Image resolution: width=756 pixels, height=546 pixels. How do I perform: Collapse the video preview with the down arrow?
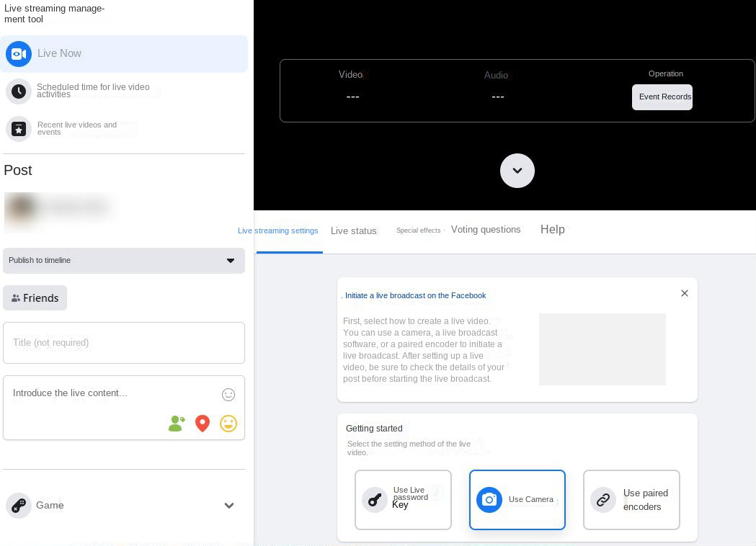coord(517,171)
